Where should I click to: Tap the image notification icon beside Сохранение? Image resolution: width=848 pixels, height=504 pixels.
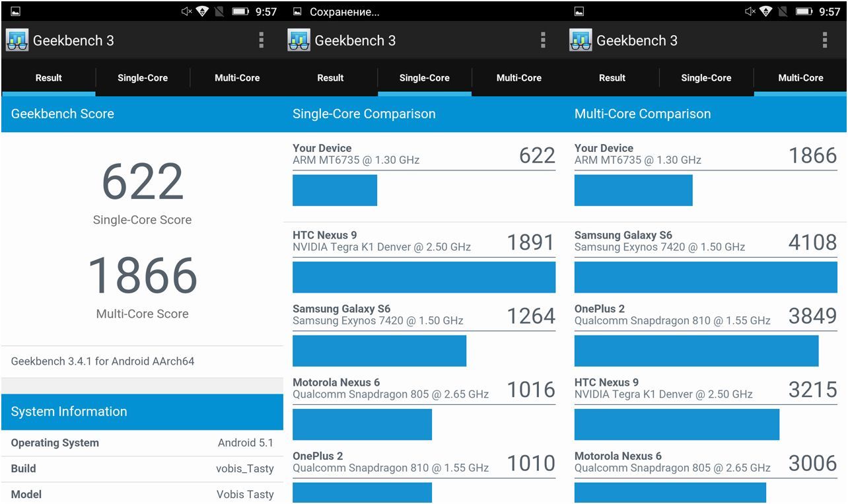coord(297,11)
